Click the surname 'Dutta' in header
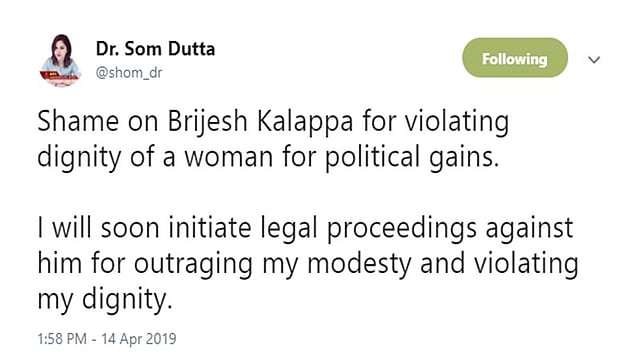This screenshot has height=362, width=640. (191, 49)
